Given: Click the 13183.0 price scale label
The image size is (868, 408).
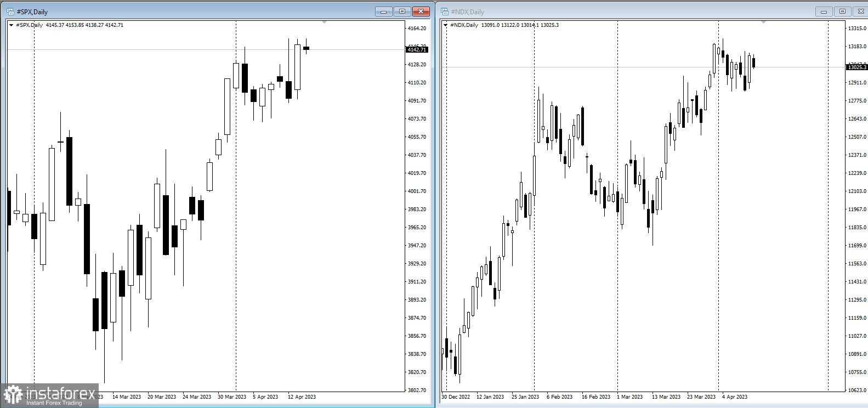Looking at the screenshot, I should pyautogui.click(x=857, y=47).
